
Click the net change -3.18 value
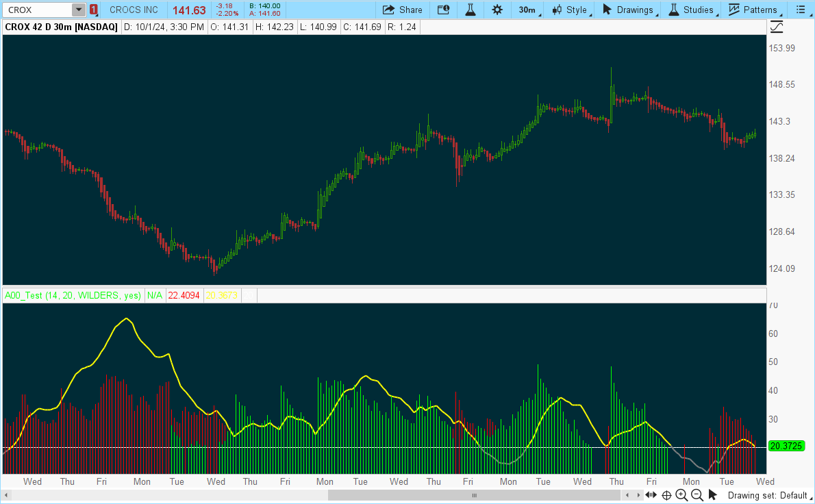pyautogui.click(x=225, y=6)
